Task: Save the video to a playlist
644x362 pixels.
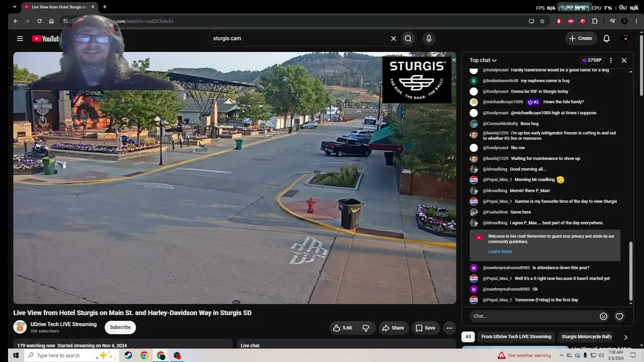Action: click(x=425, y=328)
